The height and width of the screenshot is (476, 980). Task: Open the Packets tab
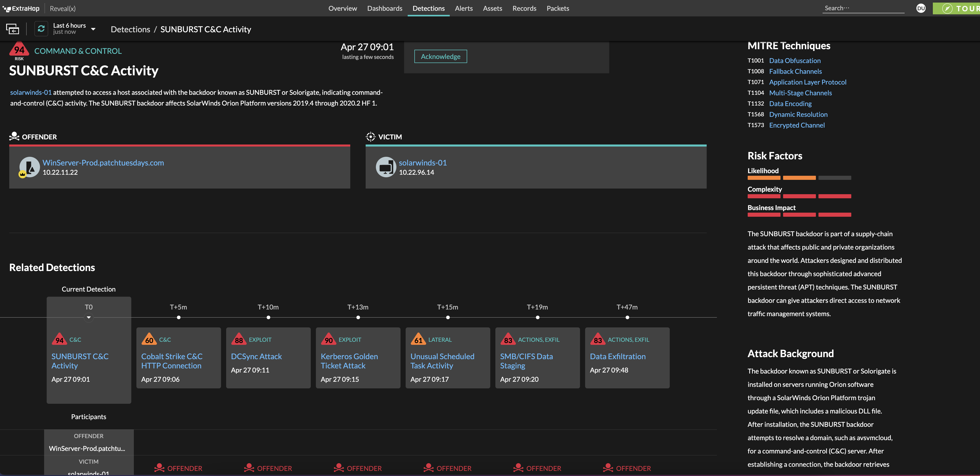click(x=558, y=8)
